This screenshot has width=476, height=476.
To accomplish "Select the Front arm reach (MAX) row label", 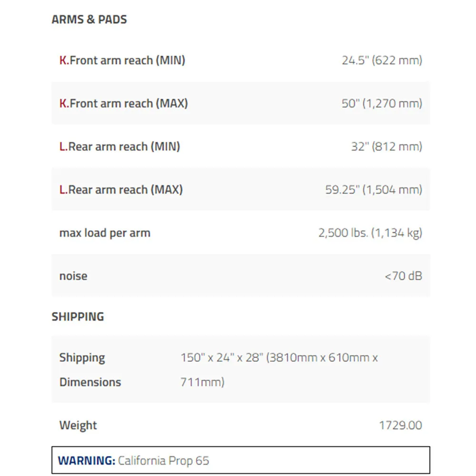I will (124, 103).
